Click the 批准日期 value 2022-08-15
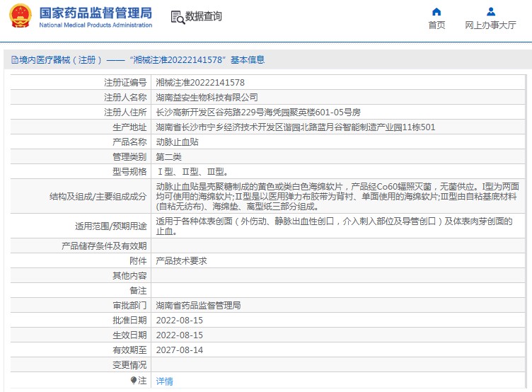532x392 pixels. point(180,321)
